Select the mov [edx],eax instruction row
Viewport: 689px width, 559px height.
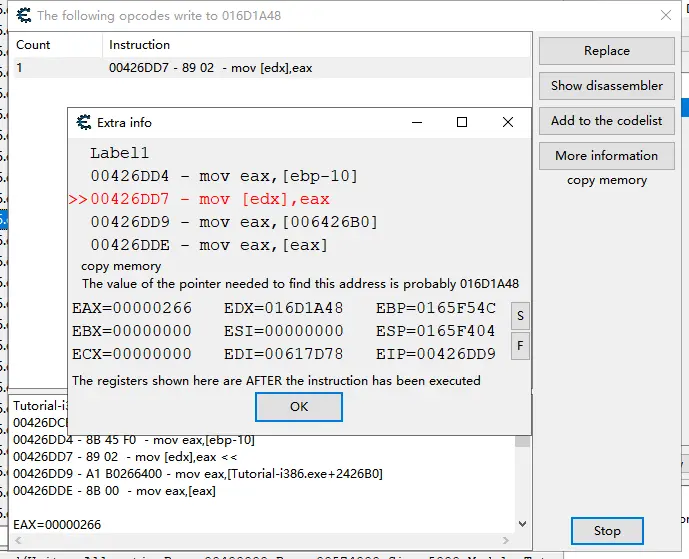tap(272, 68)
